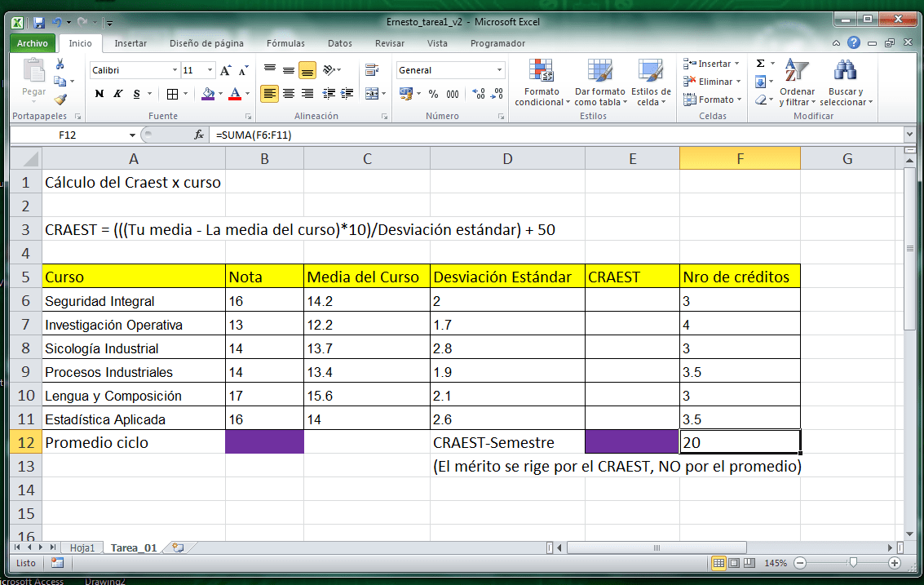Switch to the Fórmulas ribbon tab

pyautogui.click(x=285, y=43)
